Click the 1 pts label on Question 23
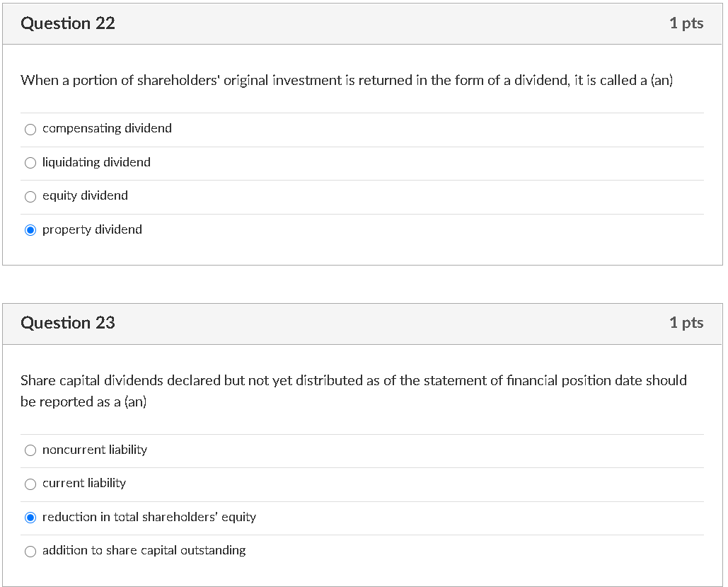Screen dimensions: 728x587 [686, 323]
